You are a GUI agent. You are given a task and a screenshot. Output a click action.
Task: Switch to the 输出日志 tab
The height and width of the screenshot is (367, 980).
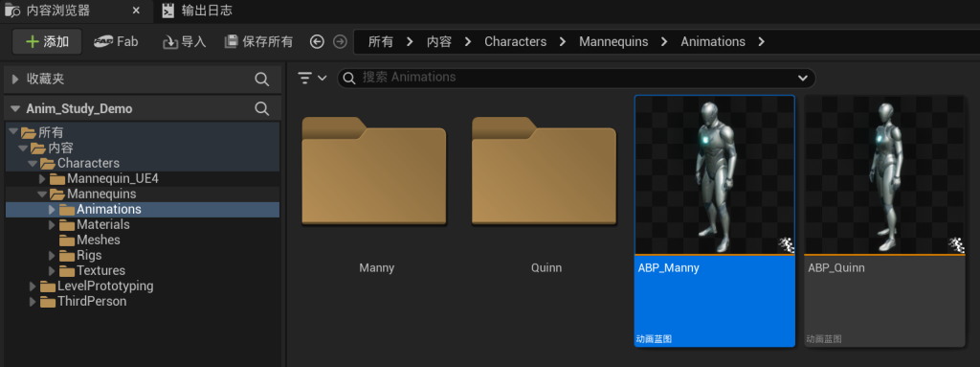tap(197, 10)
